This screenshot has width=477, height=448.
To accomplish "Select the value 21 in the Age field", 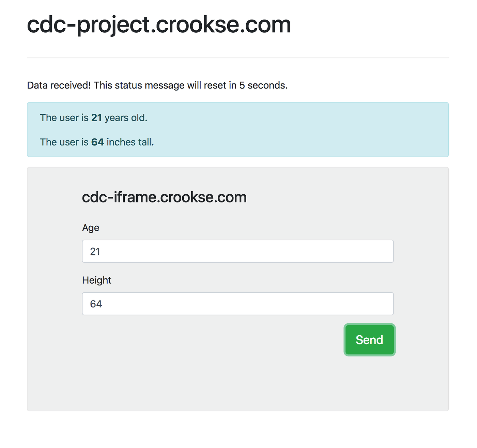I will coord(96,251).
